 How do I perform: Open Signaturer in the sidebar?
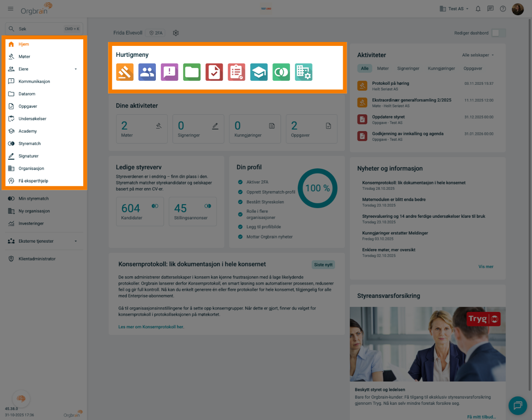tap(44, 156)
